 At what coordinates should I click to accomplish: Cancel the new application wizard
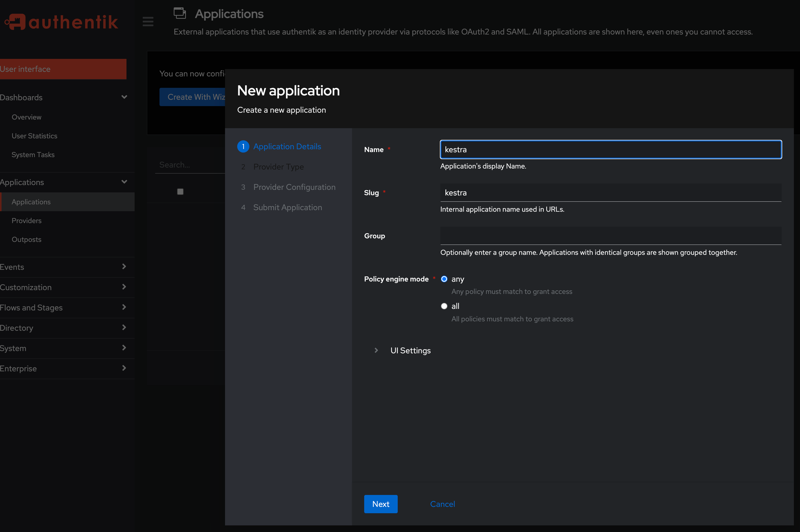pos(442,504)
